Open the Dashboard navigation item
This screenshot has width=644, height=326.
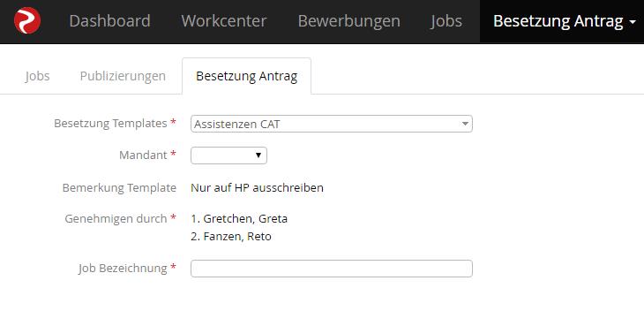point(109,21)
